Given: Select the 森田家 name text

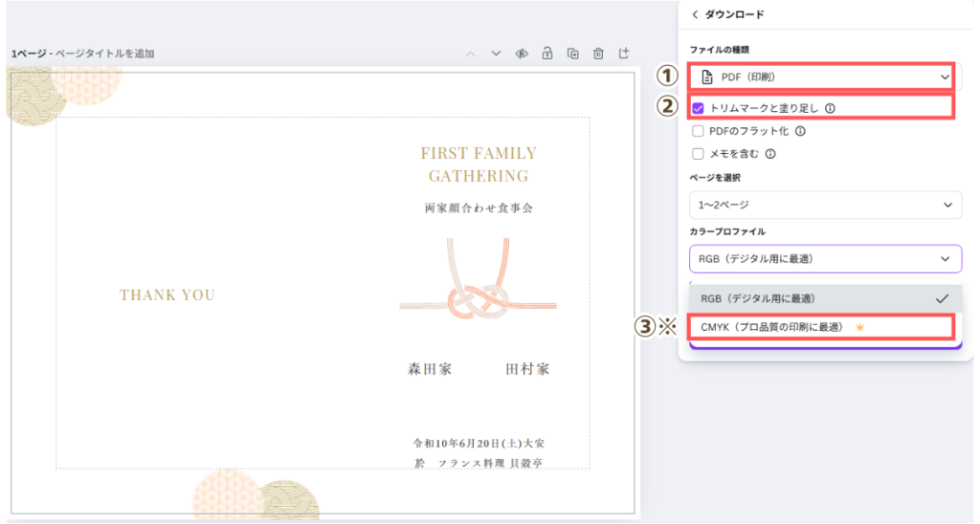Looking at the screenshot, I should tap(430, 369).
